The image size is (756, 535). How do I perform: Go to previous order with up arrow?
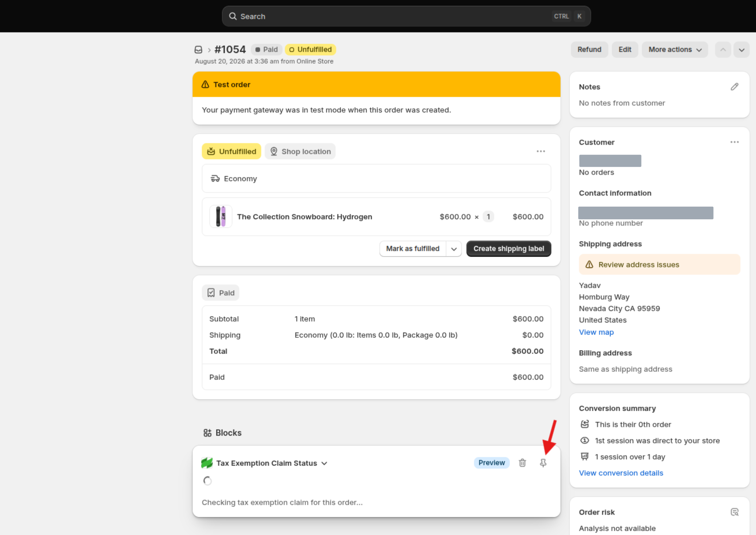[x=723, y=50]
